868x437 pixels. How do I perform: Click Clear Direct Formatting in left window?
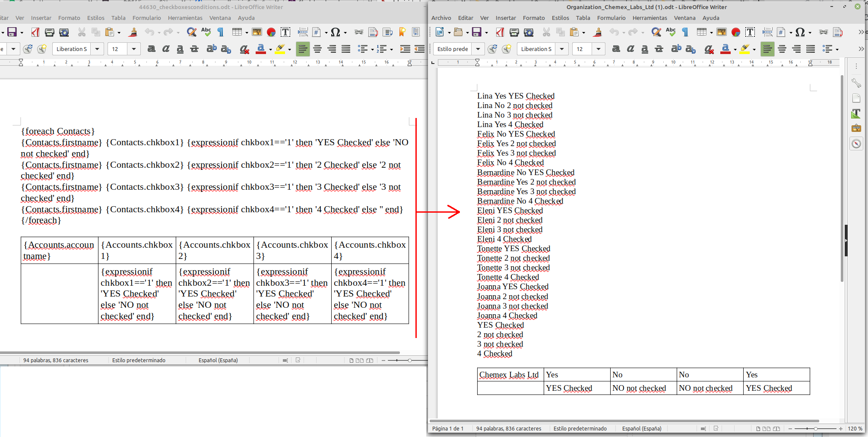coord(244,49)
